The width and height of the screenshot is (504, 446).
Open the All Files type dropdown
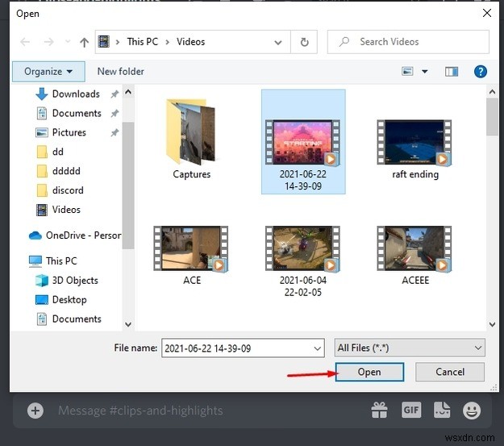(410, 348)
